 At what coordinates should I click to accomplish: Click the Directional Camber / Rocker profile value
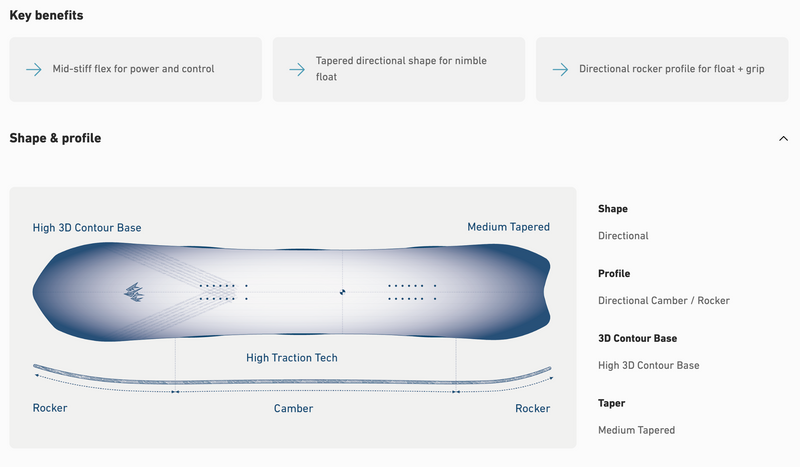click(663, 300)
